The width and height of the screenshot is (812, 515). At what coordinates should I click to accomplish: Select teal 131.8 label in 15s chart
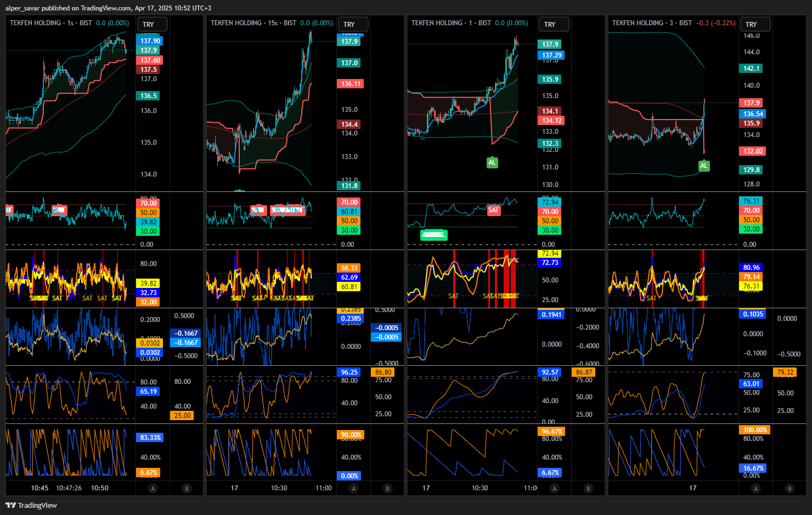pyautogui.click(x=349, y=186)
